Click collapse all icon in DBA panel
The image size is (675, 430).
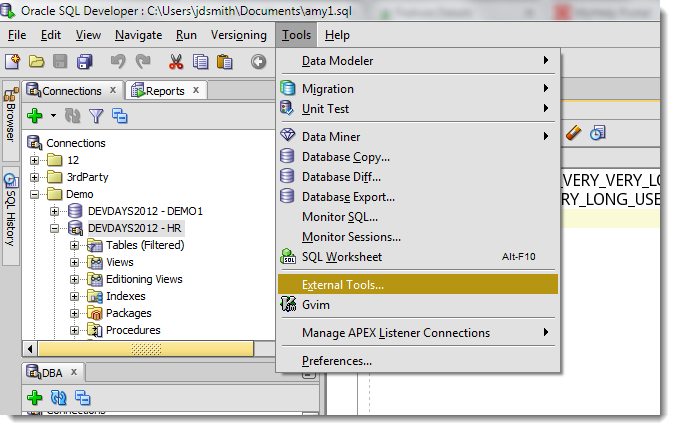pos(83,398)
